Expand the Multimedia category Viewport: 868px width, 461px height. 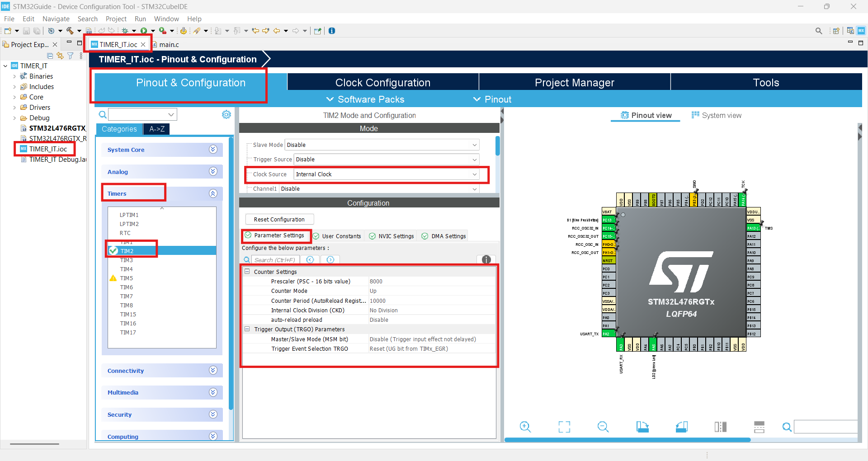(x=213, y=392)
